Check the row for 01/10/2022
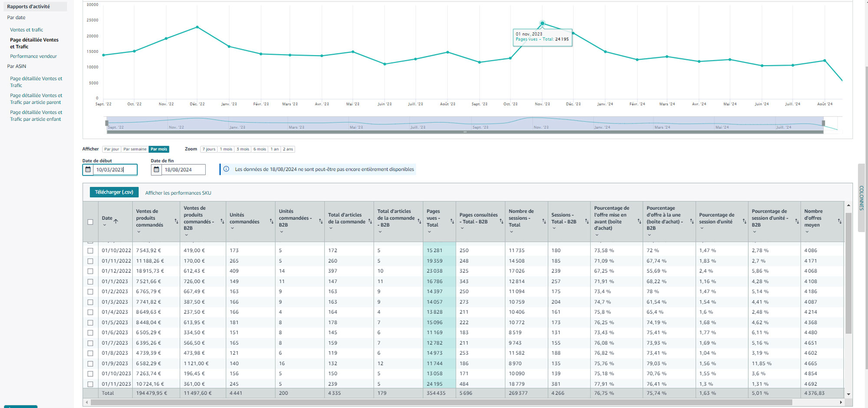This screenshot has height=408, width=868. [90, 251]
